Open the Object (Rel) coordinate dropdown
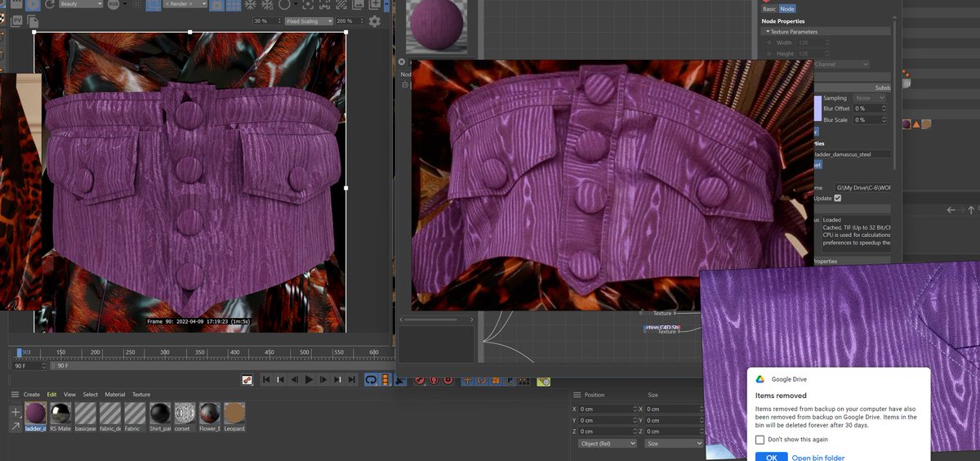This screenshot has width=980, height=461. pyautogui.click(x=607, y=443)
